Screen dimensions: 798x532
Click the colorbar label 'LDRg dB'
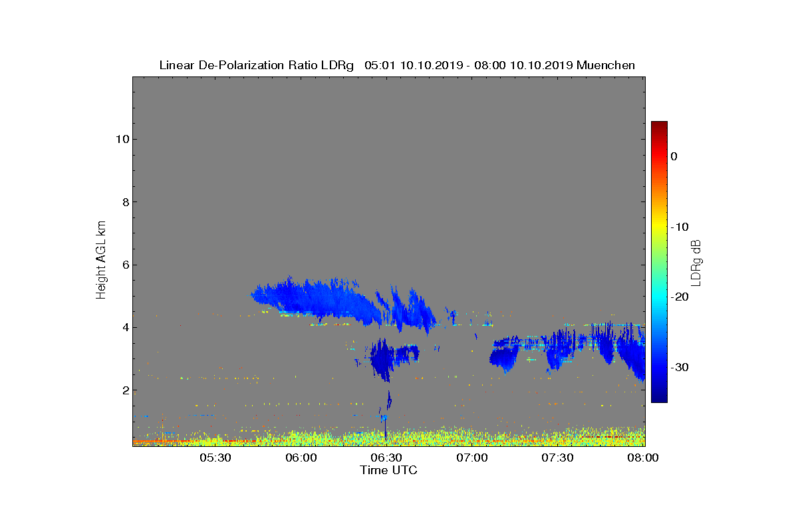696,263
